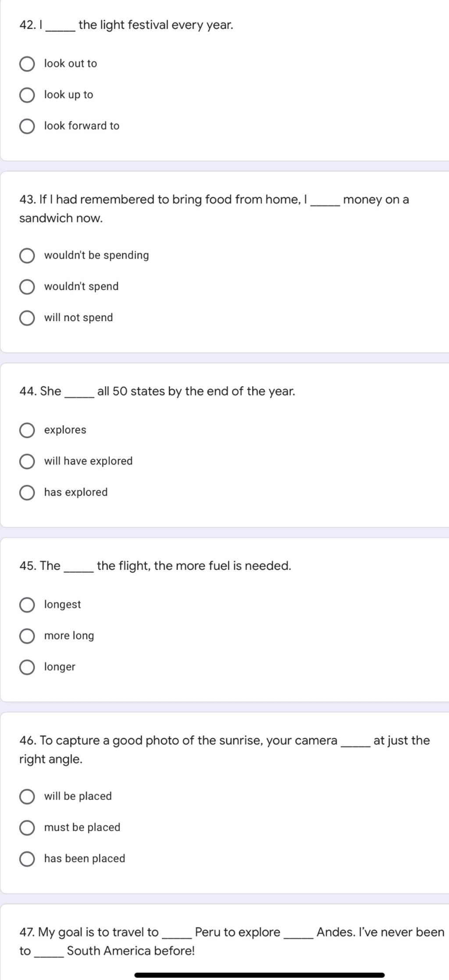Mark 'longer' as the answer
Screen dimensions: 449x980
[27, 667]
